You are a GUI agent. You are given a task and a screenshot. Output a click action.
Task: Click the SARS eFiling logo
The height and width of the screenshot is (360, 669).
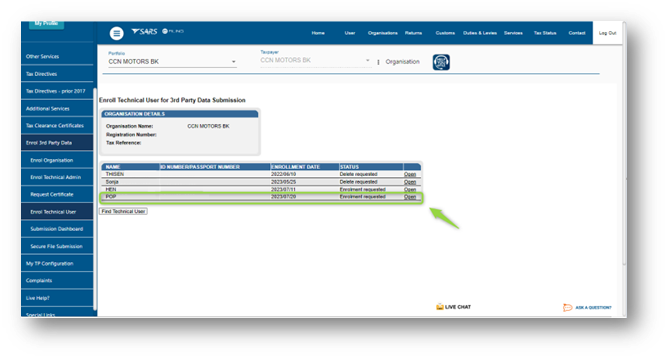157,31
